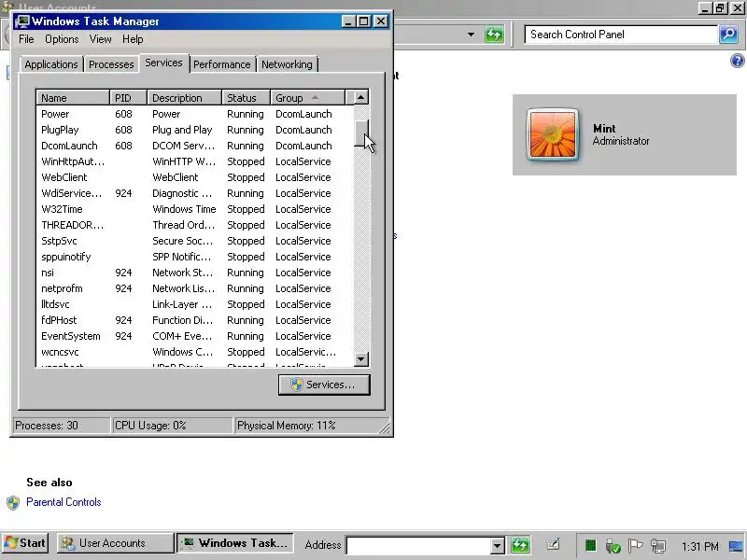Image resolution: width=747 pixels, height=560 pixels.
Task: Select the WinHttpAut... service row
Action: click(x=195, y=161)
